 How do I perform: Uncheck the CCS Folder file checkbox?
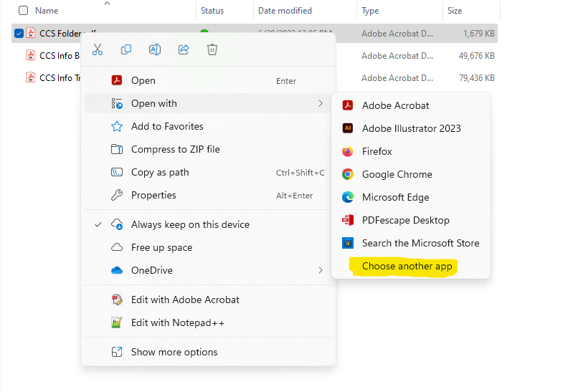pos(19,33)
